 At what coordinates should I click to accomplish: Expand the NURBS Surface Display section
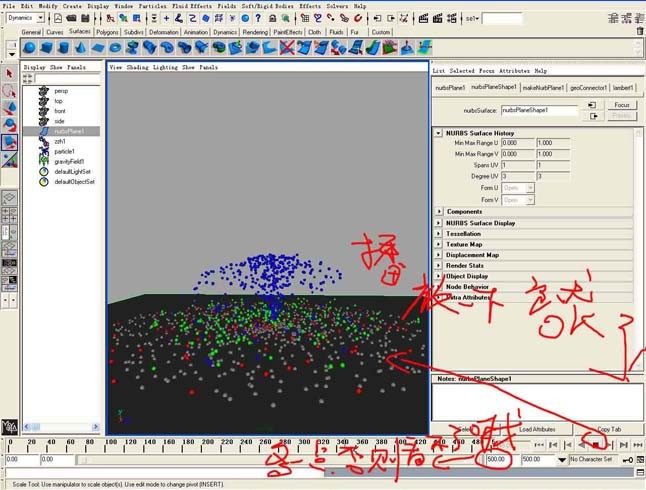(439, 223)
